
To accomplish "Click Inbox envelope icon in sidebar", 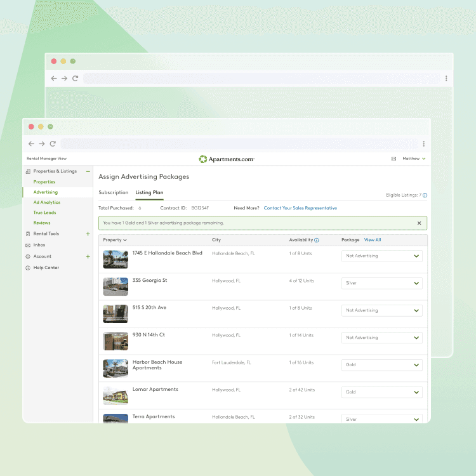I will coord(28,245).
